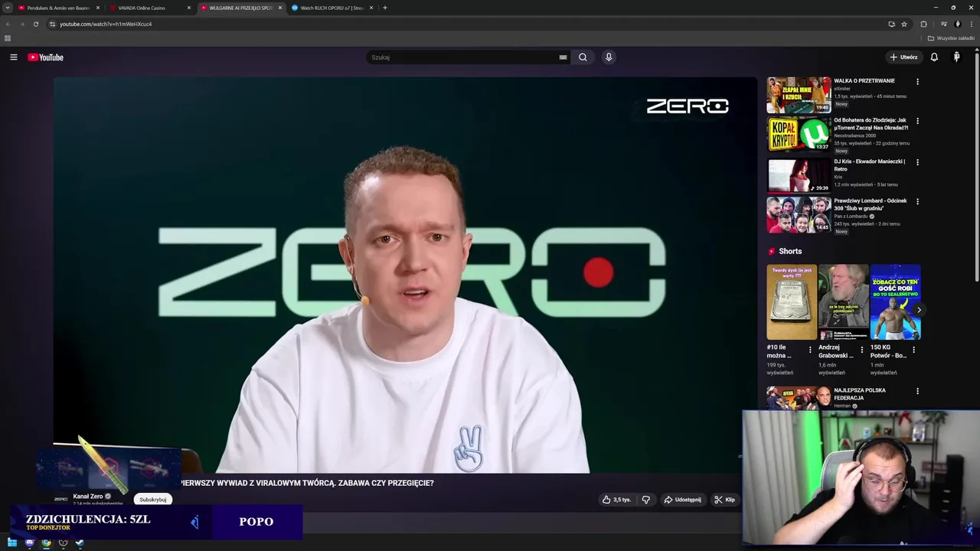Viewport: 980px width, 551px height.
Task: Open the notifications bell
Action: 934,57
